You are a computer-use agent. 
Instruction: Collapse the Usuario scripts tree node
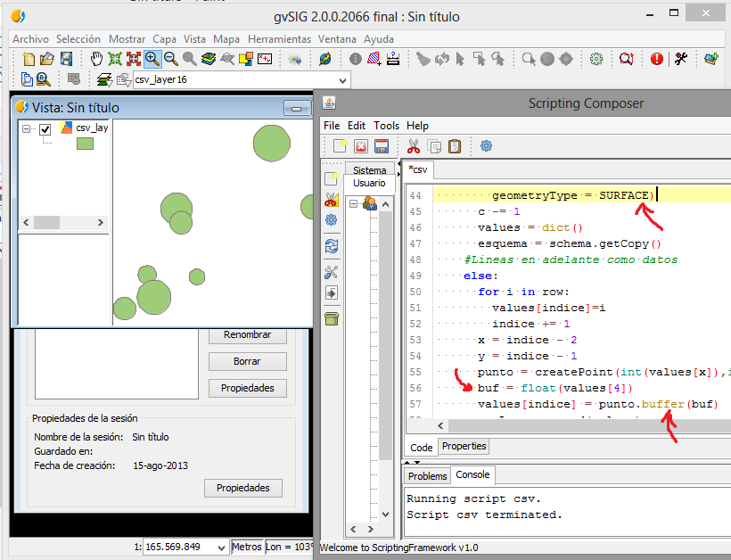[355, 205]
